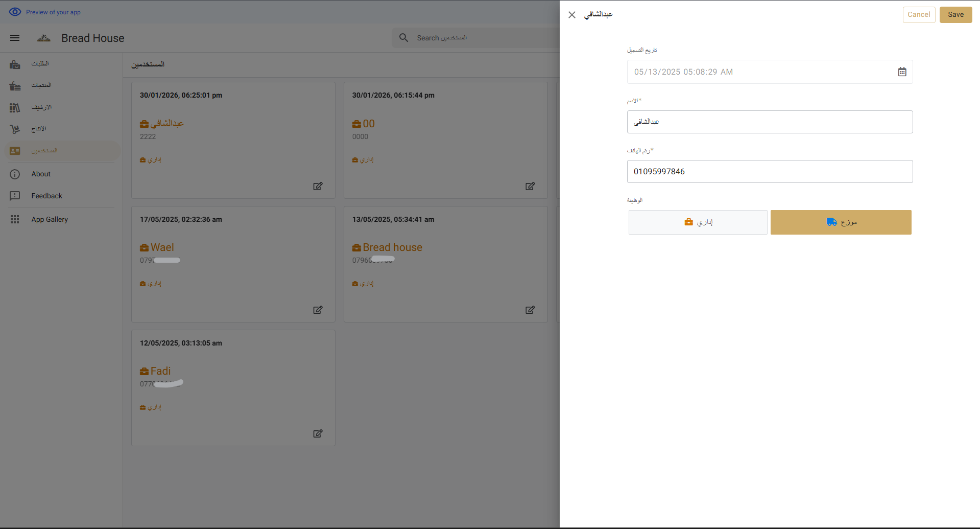Image resolution: width=980 pixels, height=529 pixels.
Task: Click the phone number input field
Action: (x=769, y=172)
